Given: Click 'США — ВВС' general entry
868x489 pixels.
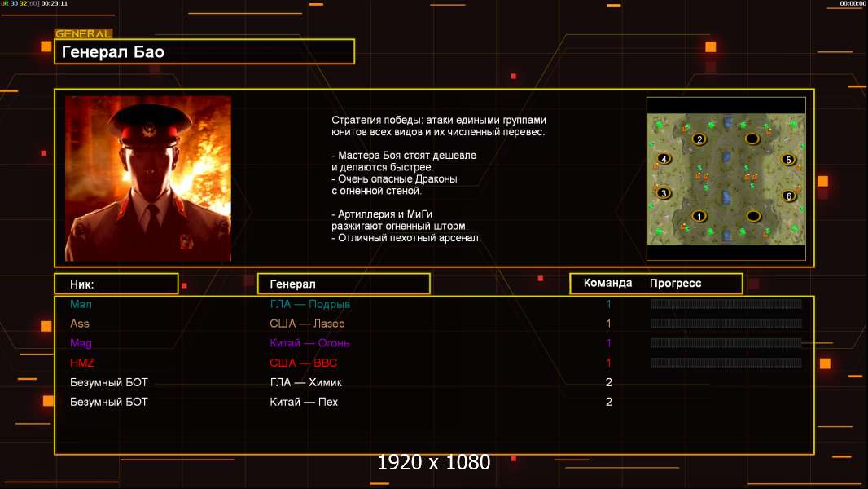Looking at the screenshot, I should (304, 363).
